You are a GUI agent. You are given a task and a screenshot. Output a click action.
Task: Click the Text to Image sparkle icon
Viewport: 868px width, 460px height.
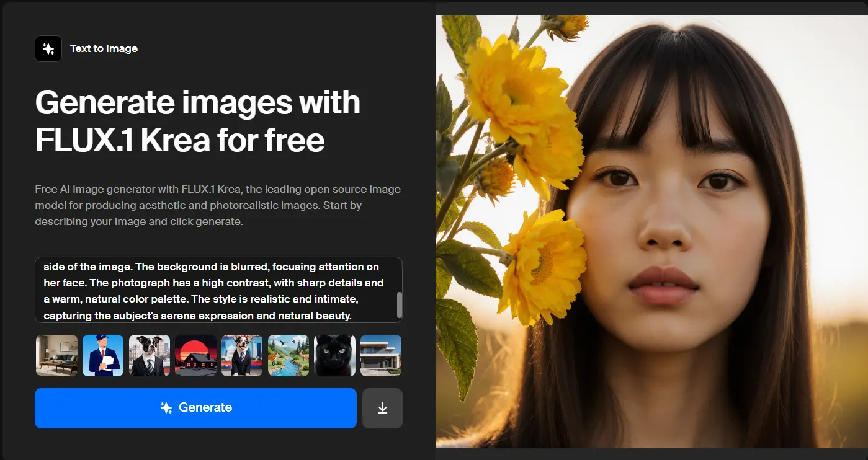pos(48,48)
